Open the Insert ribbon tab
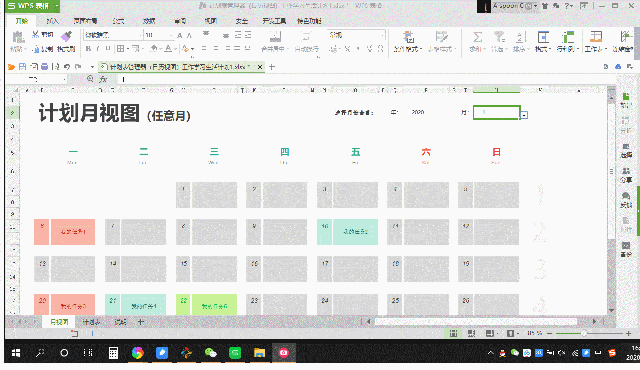 tap(52, 21)
